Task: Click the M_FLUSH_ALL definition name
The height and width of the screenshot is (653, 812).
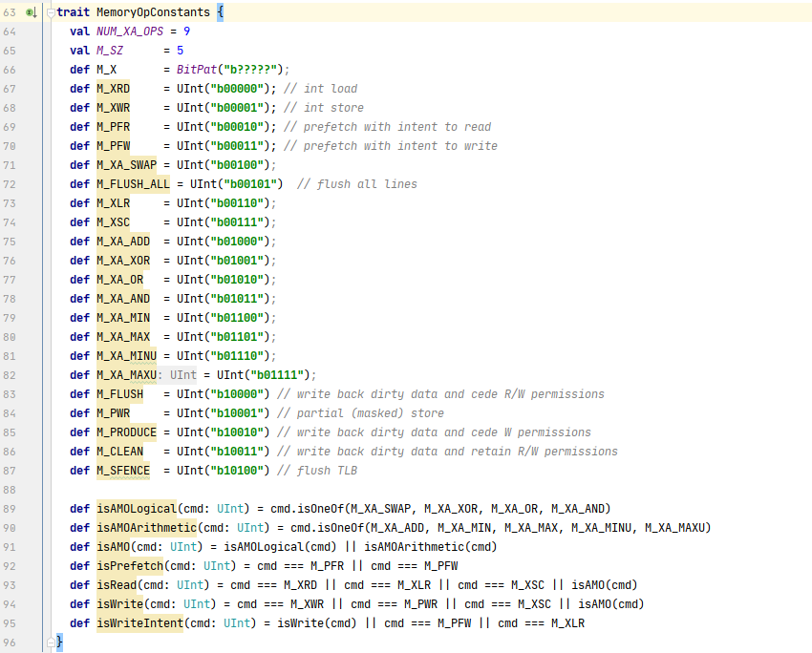Action: pyautogui.click(x=133, y=184)
